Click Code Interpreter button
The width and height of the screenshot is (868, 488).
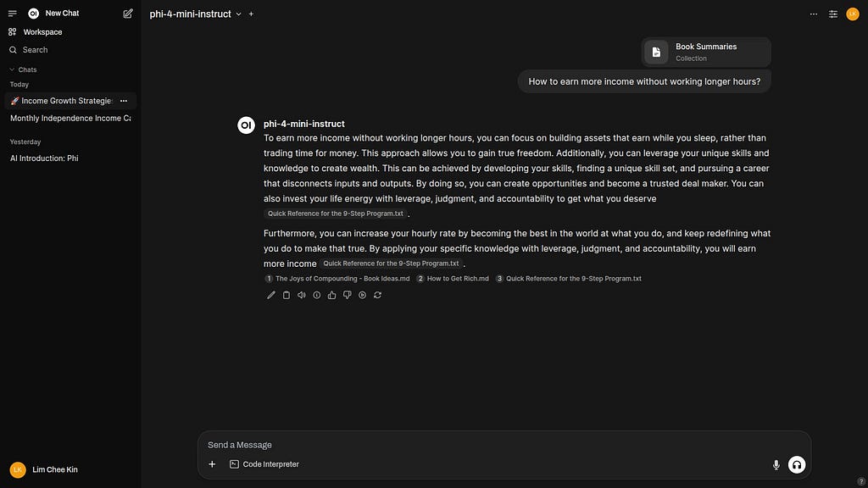point(264,464)
